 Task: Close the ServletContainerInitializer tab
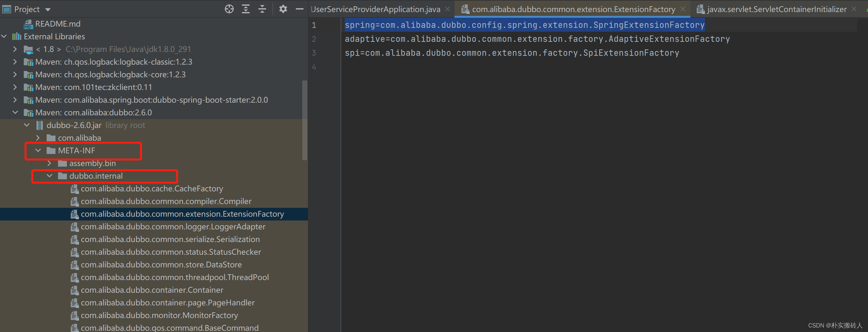(x=854, y=9)
